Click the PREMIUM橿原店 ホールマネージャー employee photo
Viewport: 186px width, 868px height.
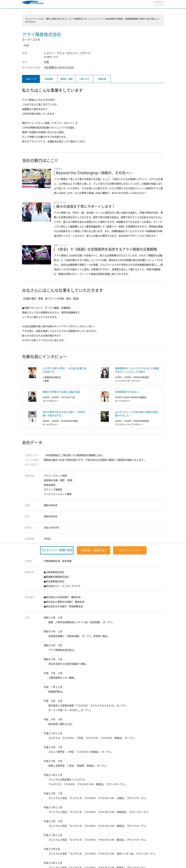[105, 396]
